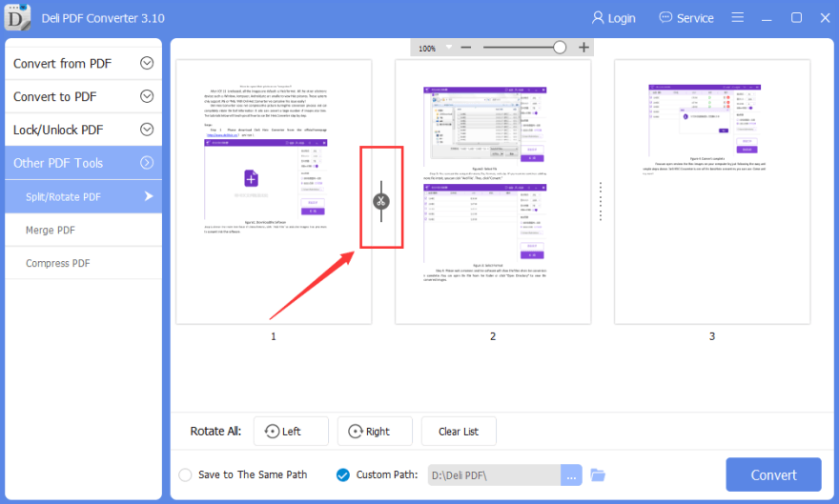The width and height of the screenshot is (839, 504).
Task: Click the Convert button
Action: (773, 474)
